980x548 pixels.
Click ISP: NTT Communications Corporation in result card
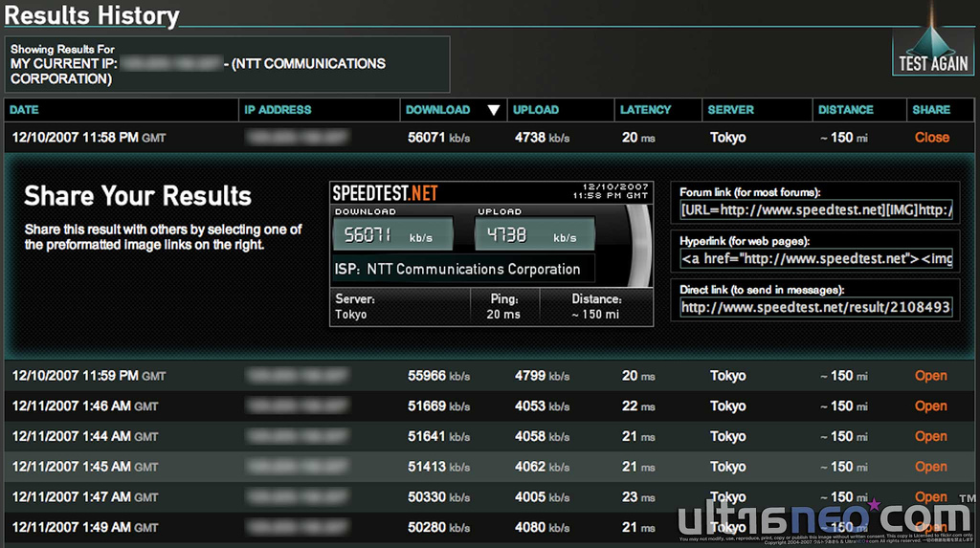pos(457,270)
